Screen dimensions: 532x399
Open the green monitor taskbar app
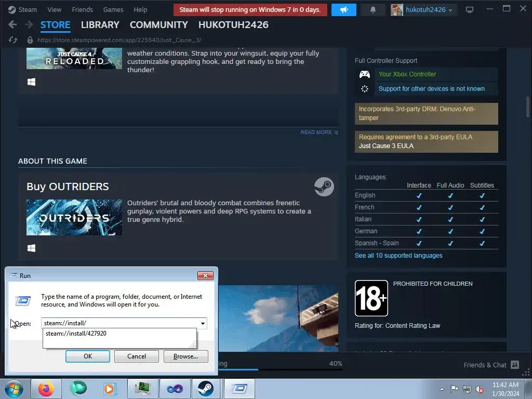point(142,389)
